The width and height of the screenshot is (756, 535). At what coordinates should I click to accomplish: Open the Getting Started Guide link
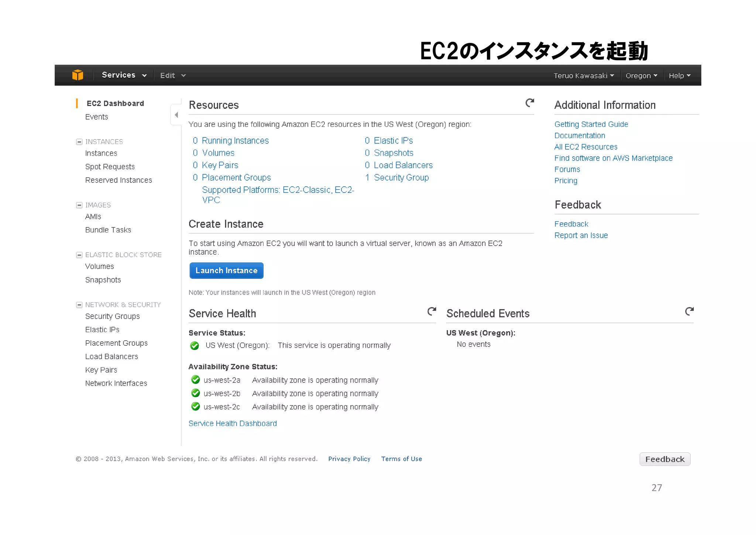[x=591, y=124]
